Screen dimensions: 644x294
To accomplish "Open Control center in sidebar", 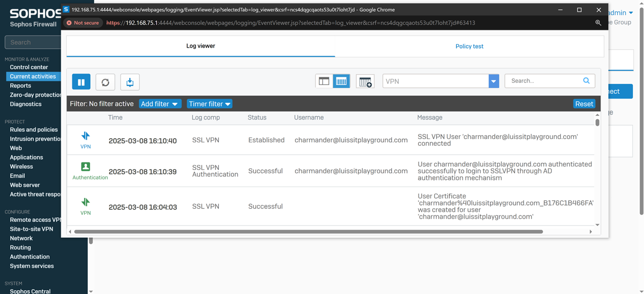I will pyautogui.click(x=29, y=67).
